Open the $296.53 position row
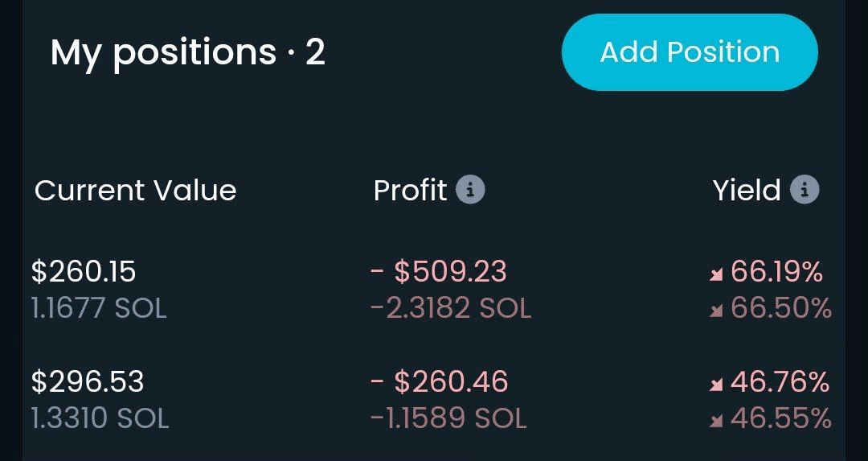This screenshot has height=461, width=868. (x=432, y=400)
